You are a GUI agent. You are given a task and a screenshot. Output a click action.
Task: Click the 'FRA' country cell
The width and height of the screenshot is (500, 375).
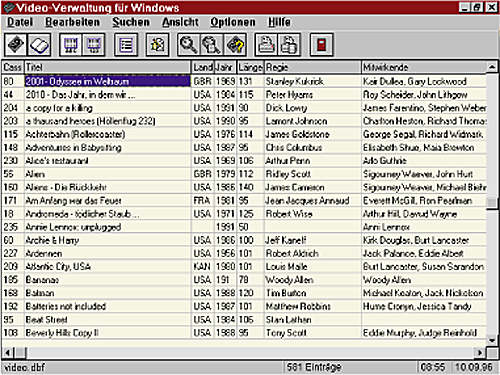pyautogui.click(x=203, y=201)
